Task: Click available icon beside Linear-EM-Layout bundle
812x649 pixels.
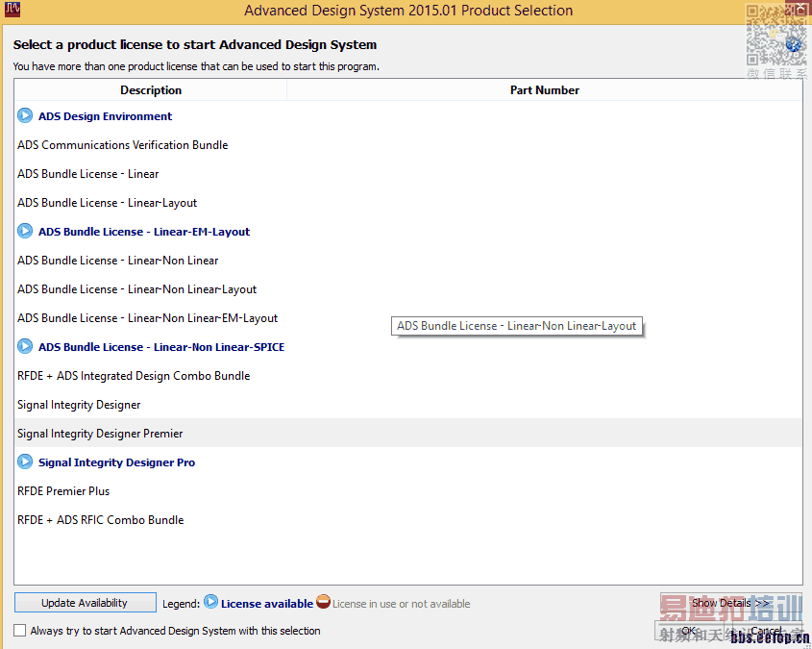Action: (25, 231)
